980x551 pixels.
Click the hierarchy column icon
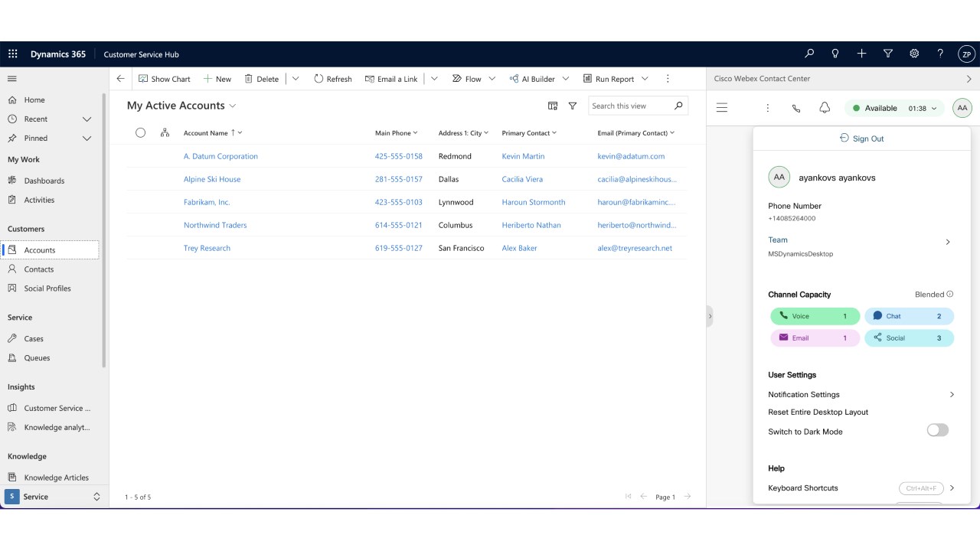[x=165, y=132]
